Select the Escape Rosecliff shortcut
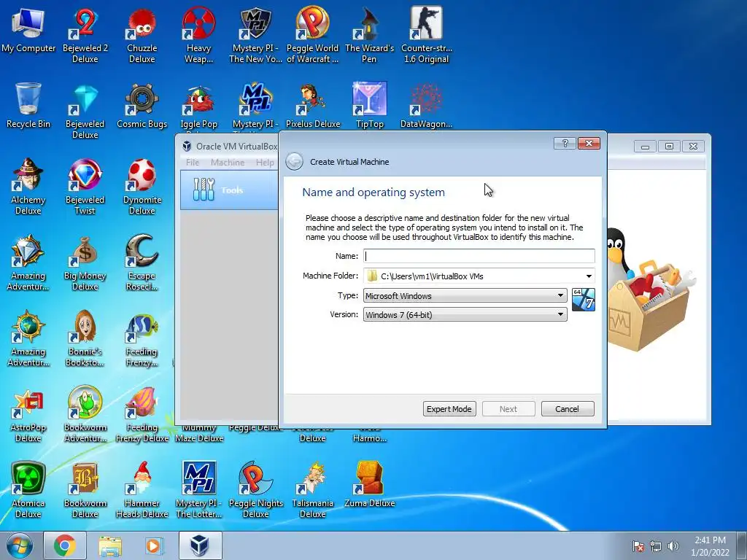Viewport: 747px width, 560px height. (x=142, y=262)
